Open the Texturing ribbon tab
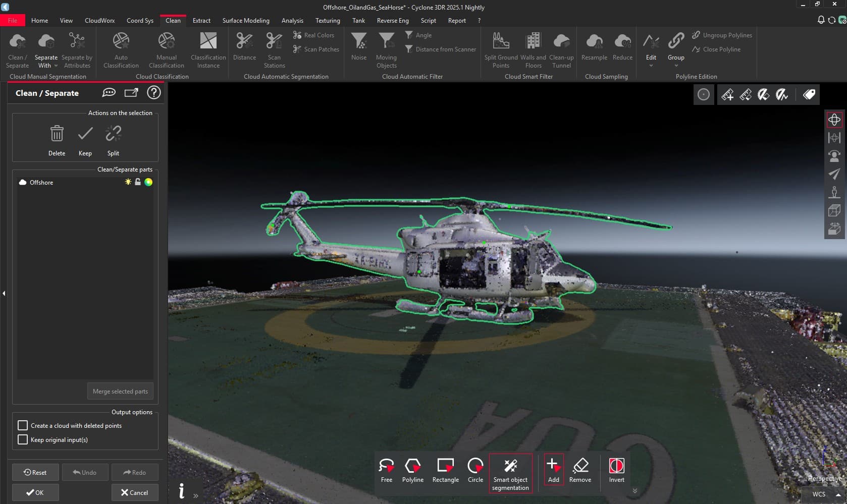The image size is (847, 504). [x=327, y=20]
